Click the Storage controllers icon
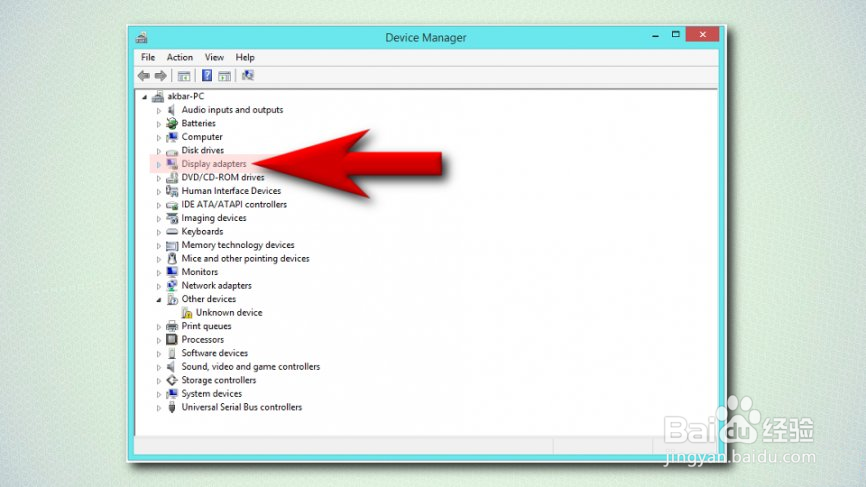 pos(172,380)
